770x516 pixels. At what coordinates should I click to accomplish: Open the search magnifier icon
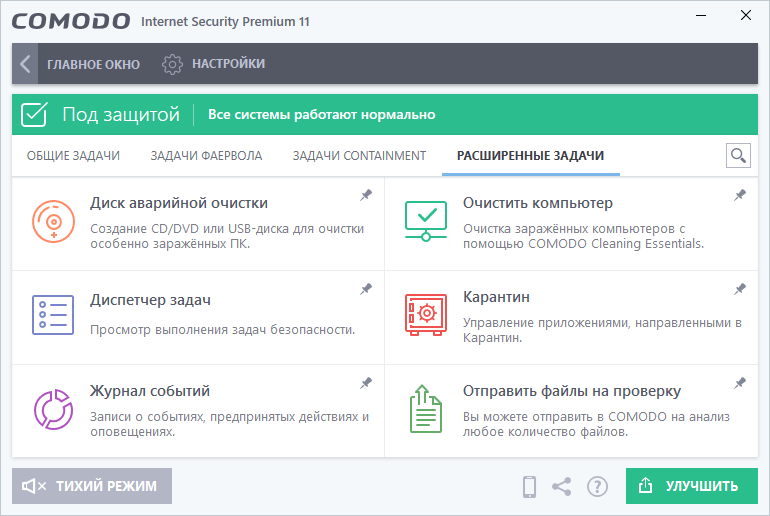[x=738, y=155]
